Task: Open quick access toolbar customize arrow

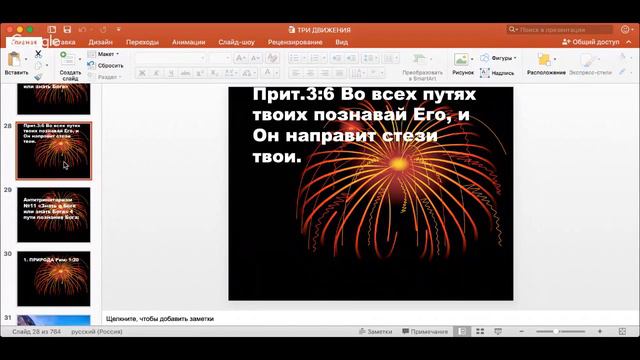Action: (x=118, y=29)
